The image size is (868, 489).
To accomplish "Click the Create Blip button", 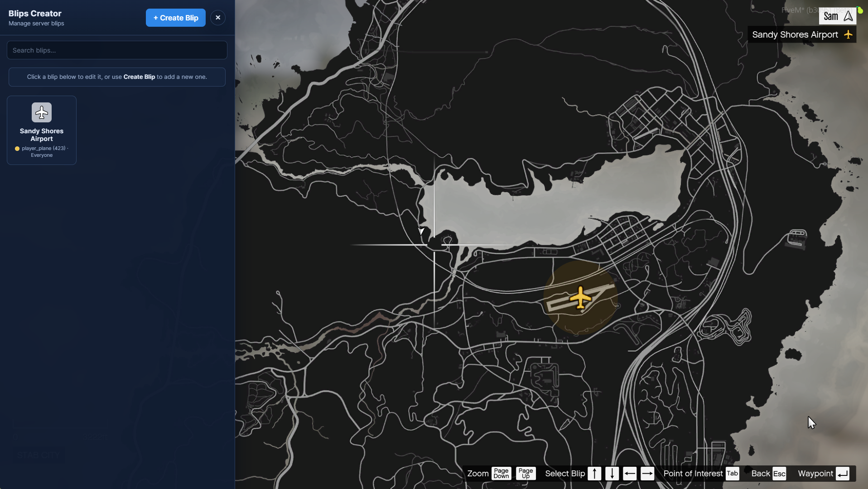I will (176, 18).
